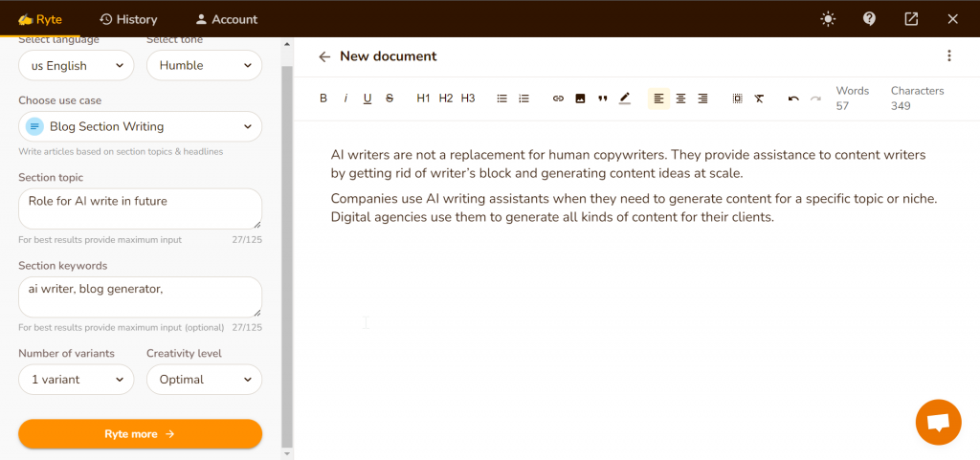980x460 pixels.
Task: Insert an image into the document
Action: [580, 99]
